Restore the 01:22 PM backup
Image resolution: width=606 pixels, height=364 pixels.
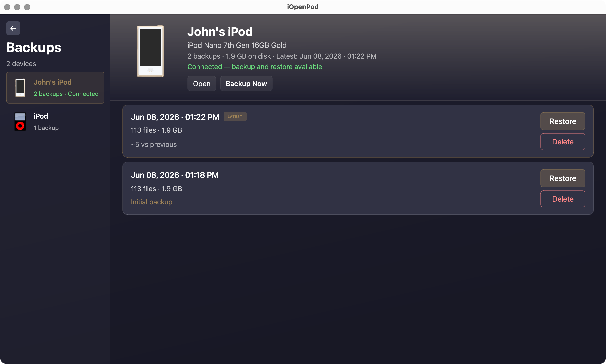[563, 121]
